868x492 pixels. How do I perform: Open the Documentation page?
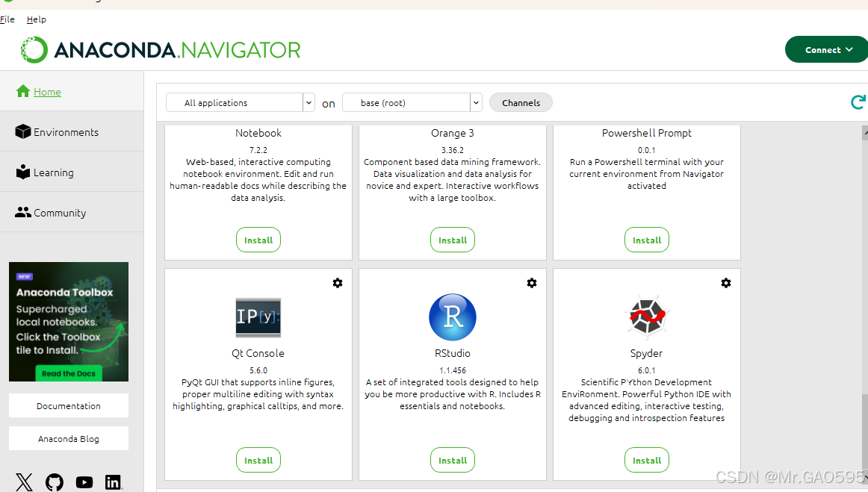point(68,405)
